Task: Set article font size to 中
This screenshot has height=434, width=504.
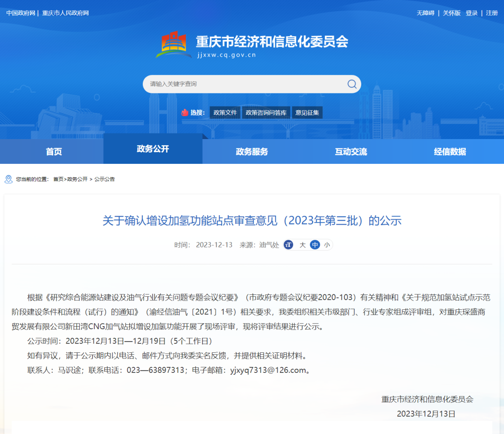Action: pyautogui.click(x=315, y=245)
